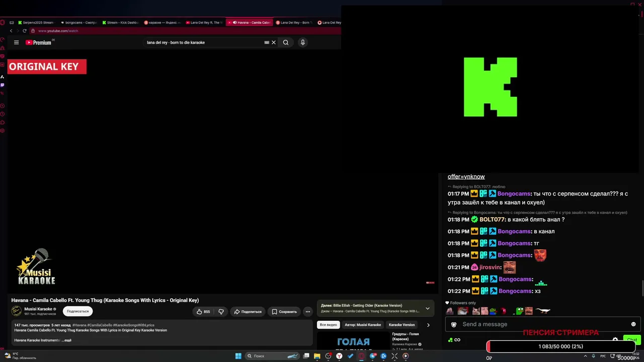Show hidden system tray icons
The width and height of the screenshot is (644, 362).
coord(585,356)
